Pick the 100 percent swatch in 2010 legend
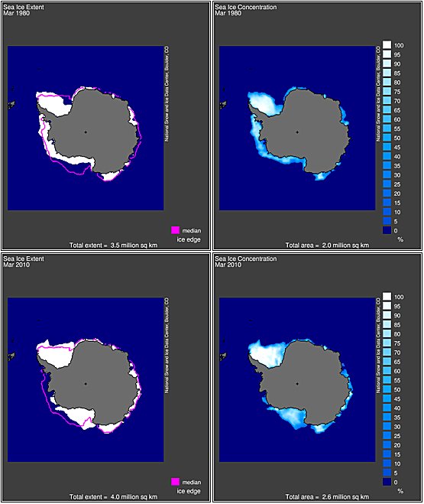Image resolution: width=424 pixels, height=504 pixels. tap(387, 296)
